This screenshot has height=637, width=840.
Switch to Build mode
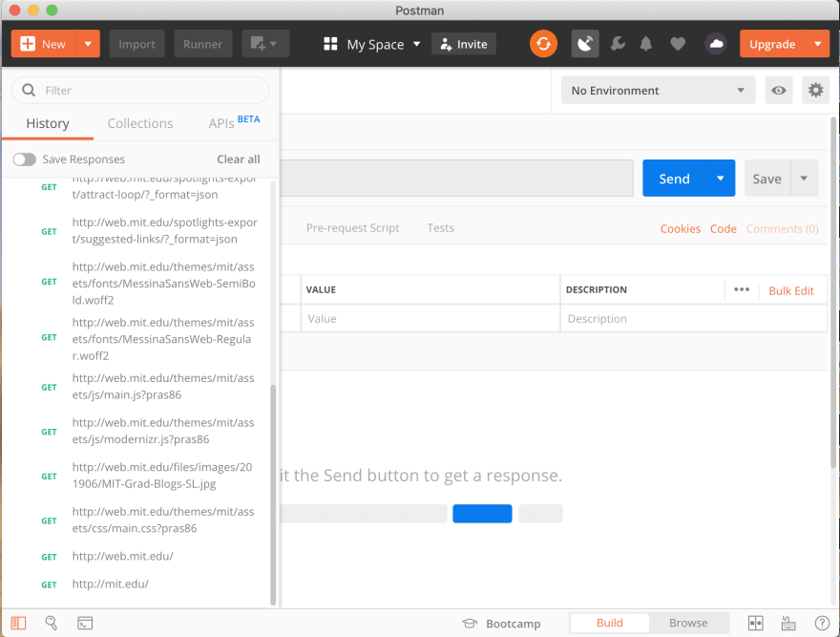point(610,623)
